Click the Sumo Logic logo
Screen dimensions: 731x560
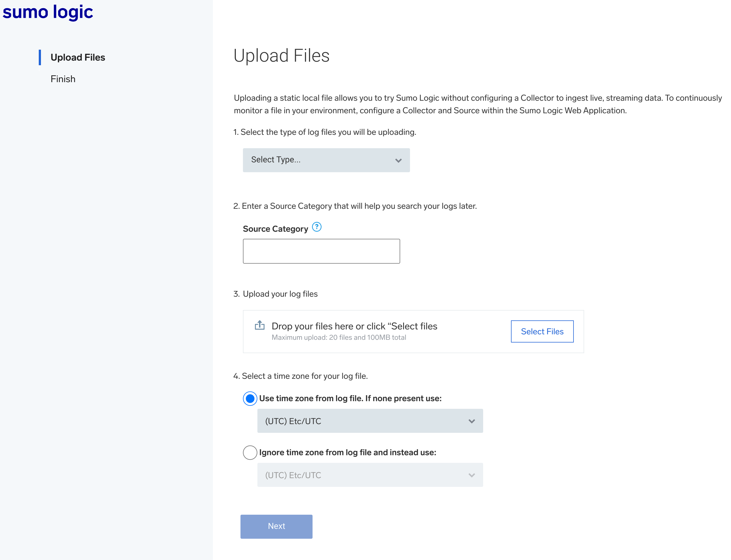pyautogui.click(x=48, y=12)
